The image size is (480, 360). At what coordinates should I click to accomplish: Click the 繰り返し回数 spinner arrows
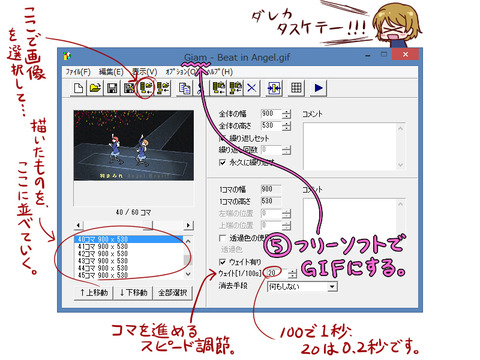pyautogui.click(x=286, y=150)
